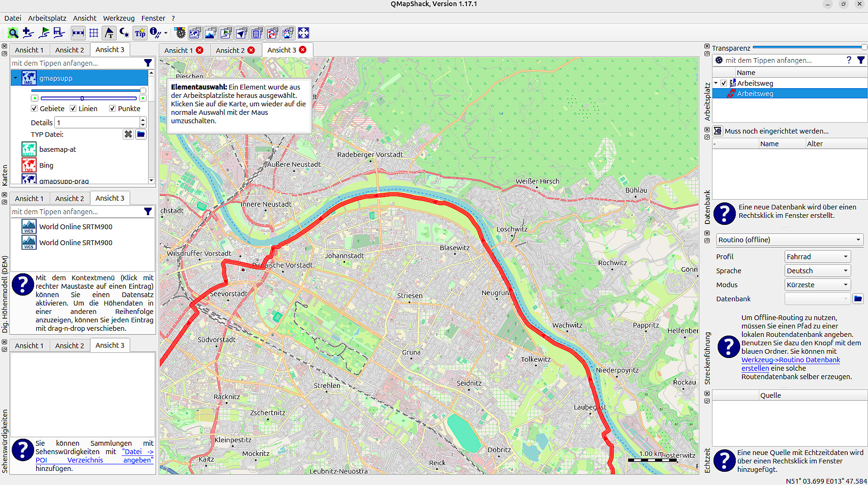
Task: Click the map search magnifier icon
Action: (x=13, y=33)
